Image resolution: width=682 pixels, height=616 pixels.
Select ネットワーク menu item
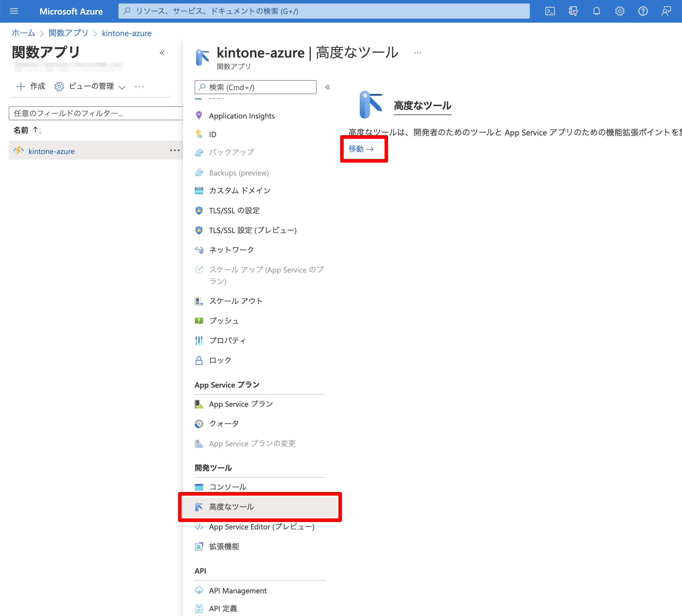pos(231,250)
